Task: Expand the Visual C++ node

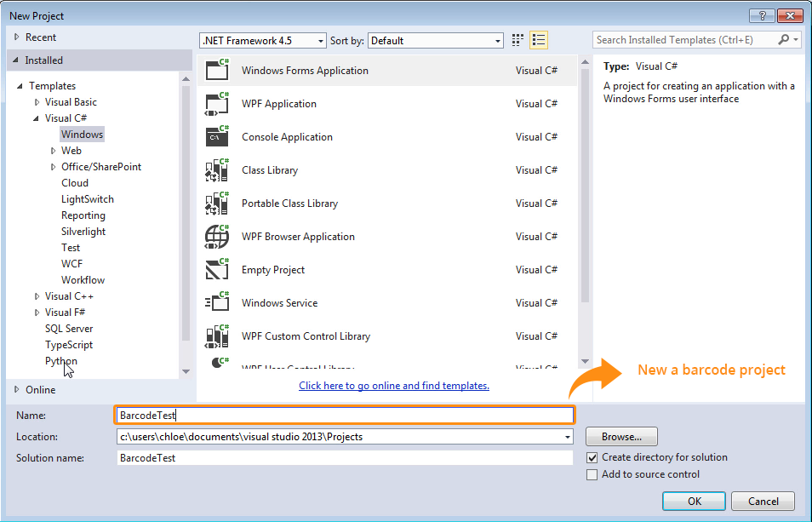Action: click(37, 296)
